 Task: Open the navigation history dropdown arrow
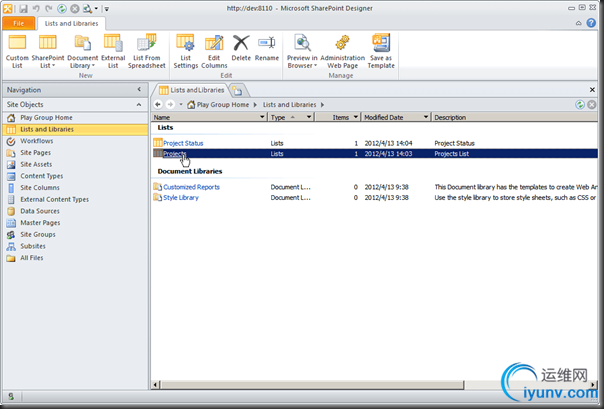tap(181, 104)
